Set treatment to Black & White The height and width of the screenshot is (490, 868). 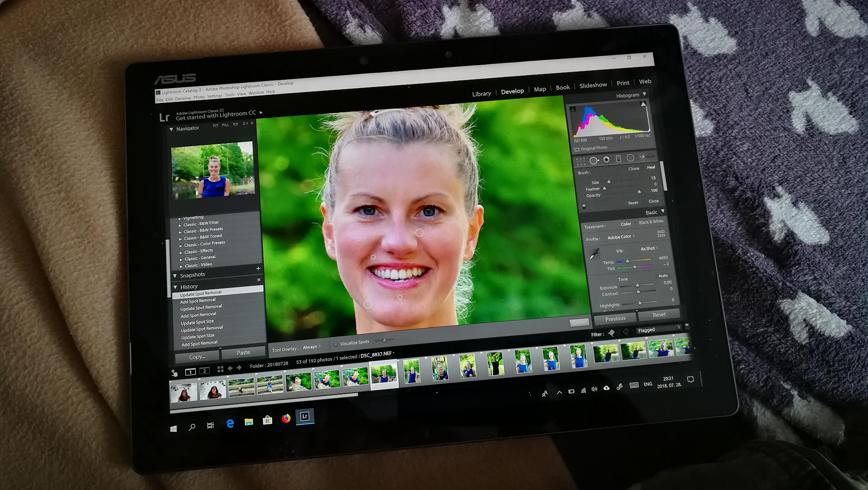click(x=651, y=222)
